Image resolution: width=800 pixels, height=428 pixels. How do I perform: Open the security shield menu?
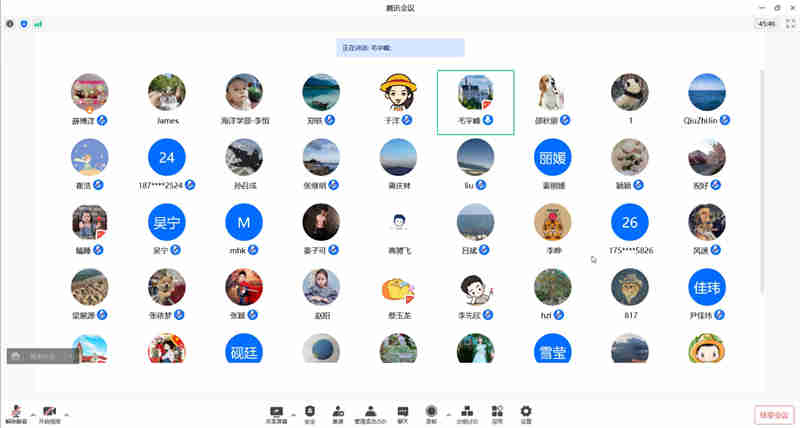(310, 412)
